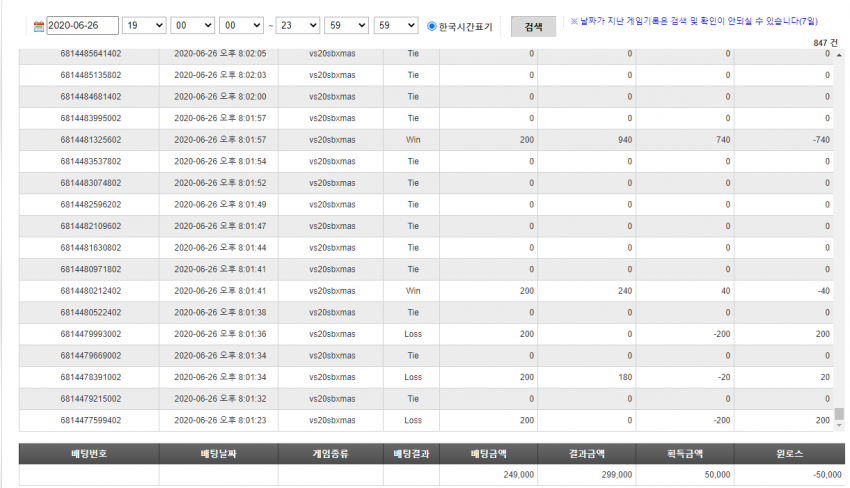
Task: Click the 윈로스 column header
Action: tap(789, 454)
